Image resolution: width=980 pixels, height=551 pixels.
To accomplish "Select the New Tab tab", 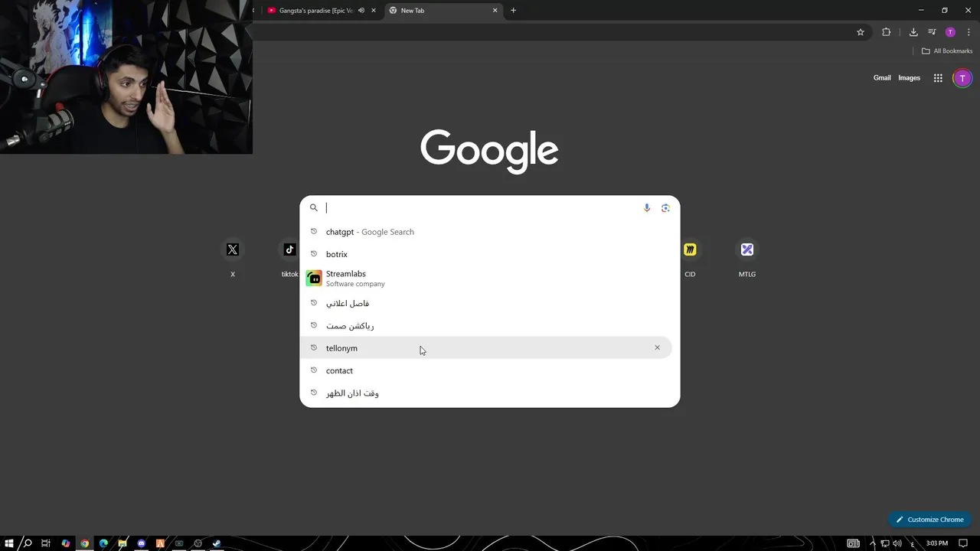I will 443,11.
